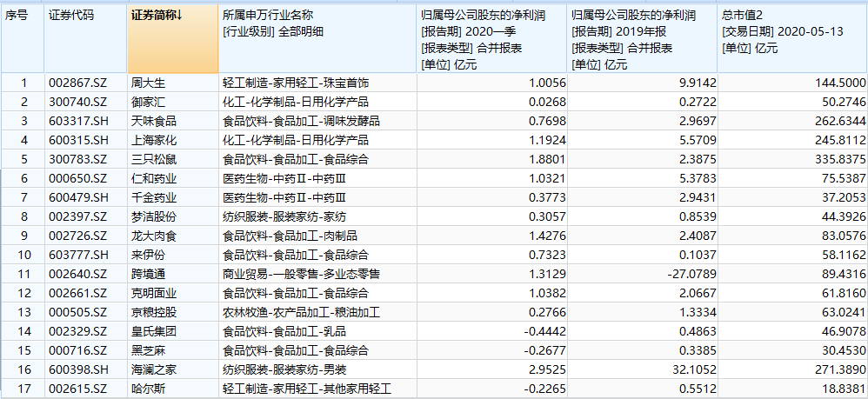Click the 哈尔斯 name cell
This screenshot has height=399, width=868.
(x=173, y=389)
